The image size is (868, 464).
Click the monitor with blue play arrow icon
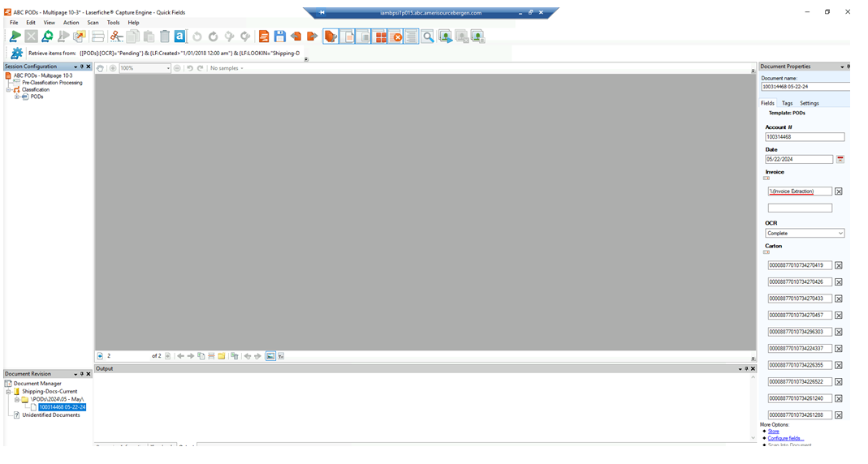[x=446, y=37]
